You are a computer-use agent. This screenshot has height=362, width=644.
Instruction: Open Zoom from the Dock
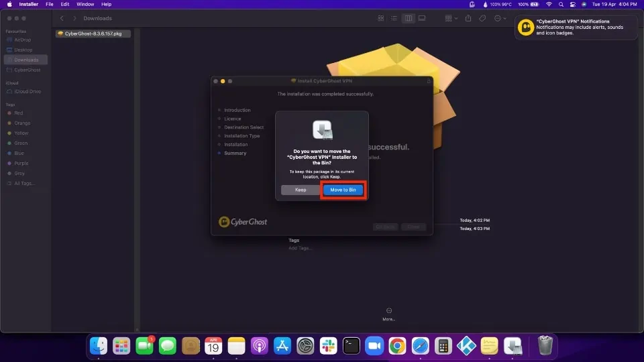(374, 346)
